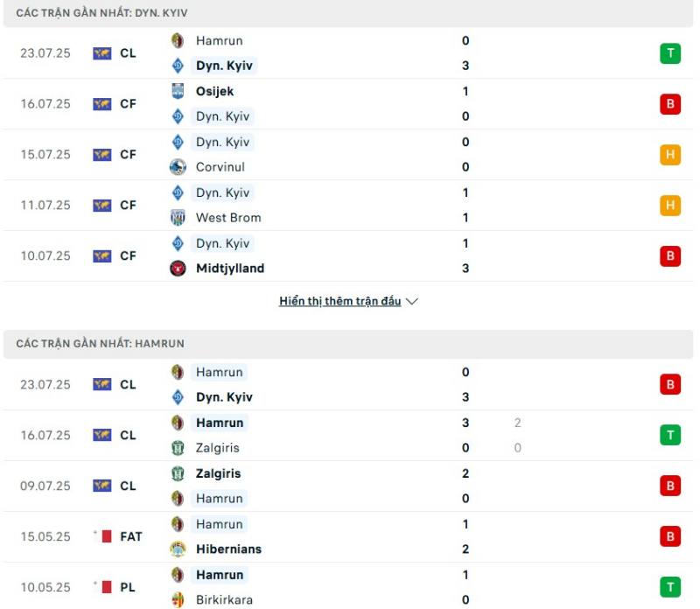
Task: Click the Corvinul club logo
Action: tap(178, 167)
